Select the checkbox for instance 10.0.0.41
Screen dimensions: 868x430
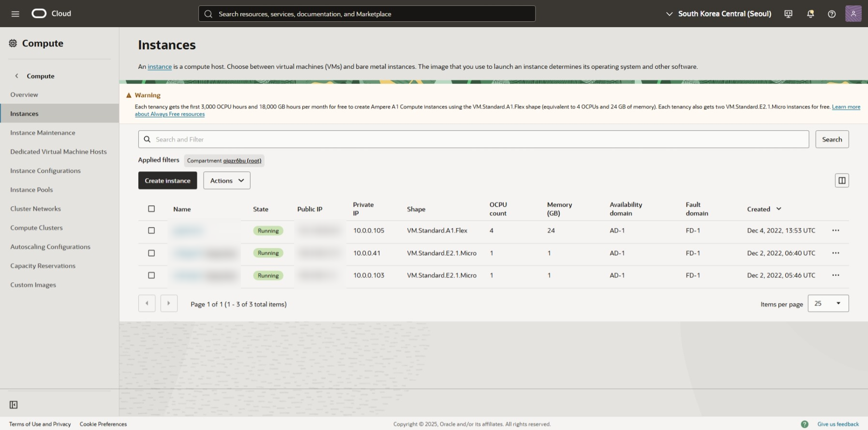151,253
